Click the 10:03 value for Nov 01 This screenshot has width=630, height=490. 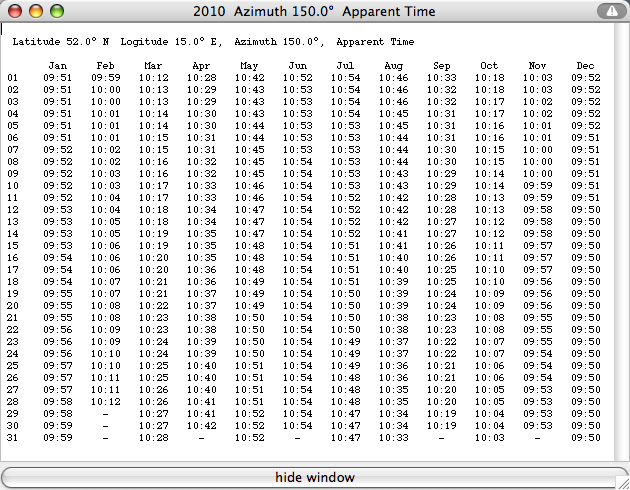click(x=538, y=78)
